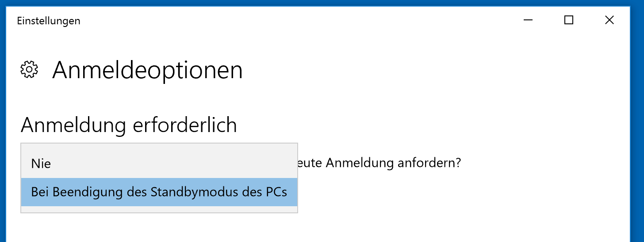Viewport: 644px width, 242px height.
Task: Click the settings gear icon beside Anmeldeoptionen
Action: [x=29, y=70]
